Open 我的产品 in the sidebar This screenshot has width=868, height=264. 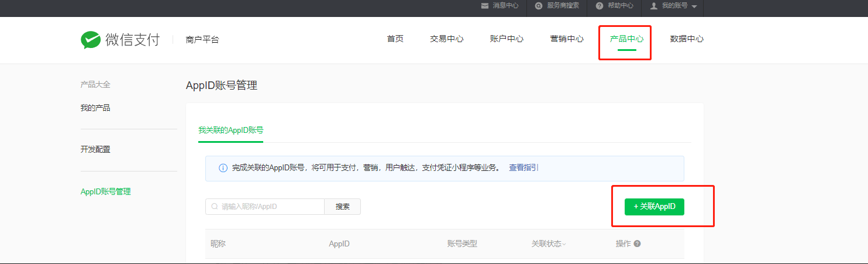pos(95,108)
